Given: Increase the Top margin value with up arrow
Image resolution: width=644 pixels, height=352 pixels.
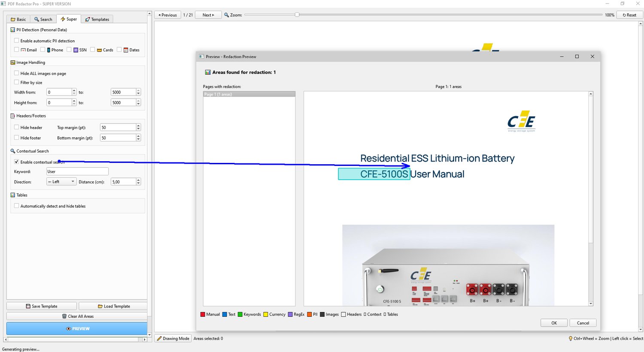Looking at the screenshot, I should point(138,126).
